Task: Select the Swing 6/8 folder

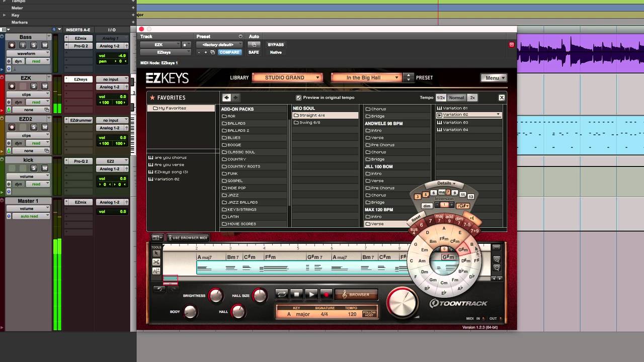Action: [x=325, y=123]
